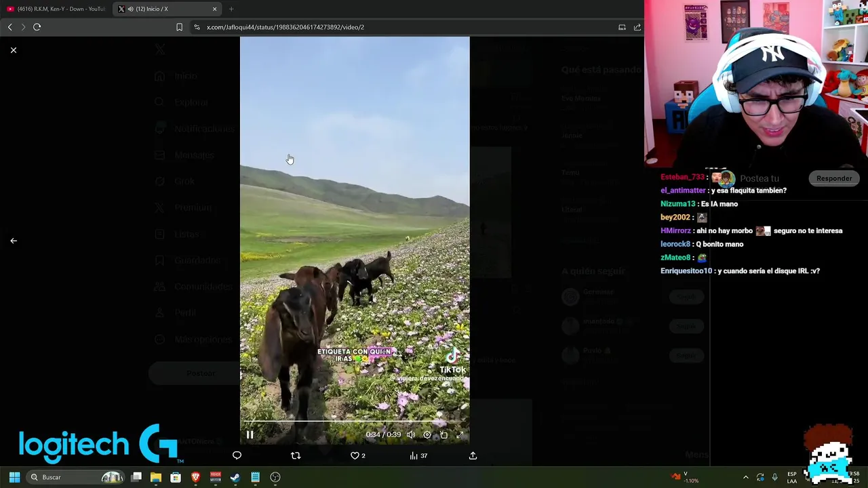Like the post showing 2 likes
This screenshot has width=868, height=488.
(357, 455)
